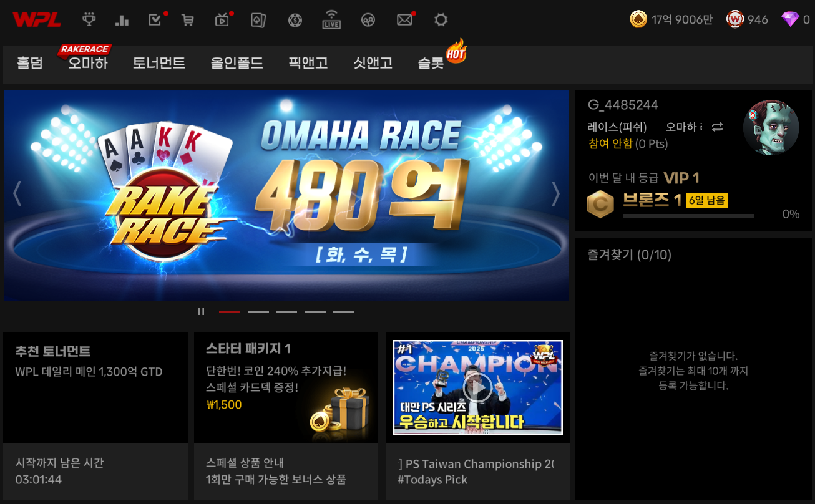
Task: Open the shopping cart store
Action: tap(187, 20)
